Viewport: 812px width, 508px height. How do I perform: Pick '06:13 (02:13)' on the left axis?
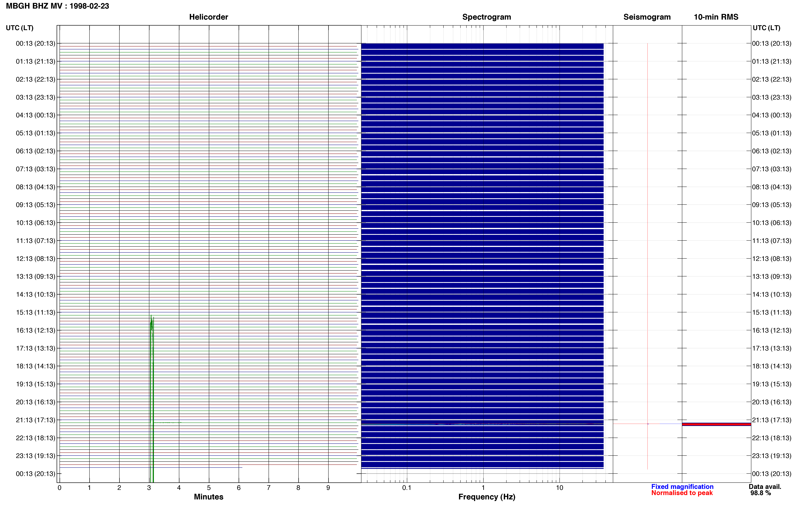pos(36,151)
